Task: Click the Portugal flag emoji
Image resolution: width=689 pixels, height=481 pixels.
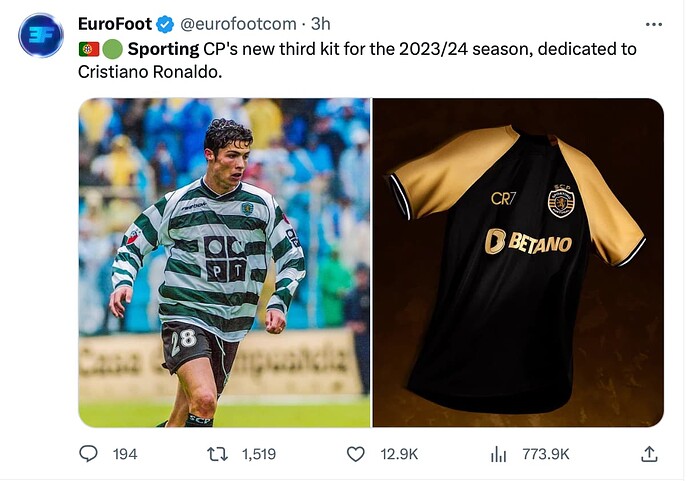Action: pos(89,49)
